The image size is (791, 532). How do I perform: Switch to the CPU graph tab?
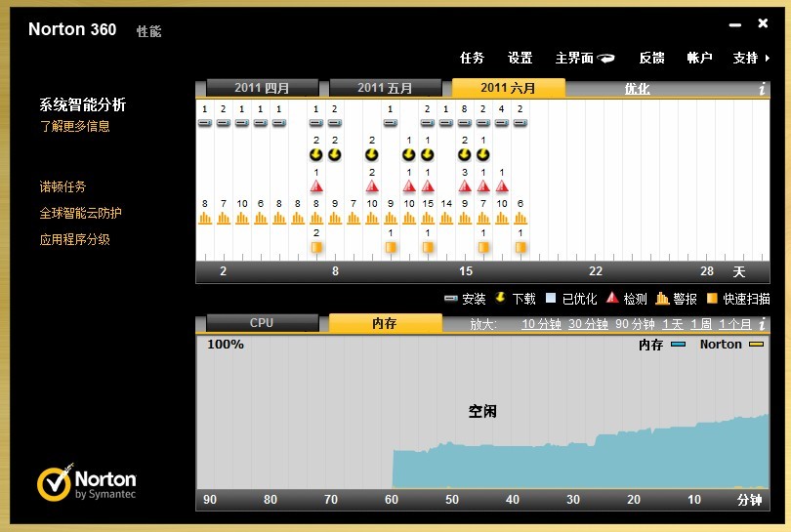pyautogui.click(x=262, y=323)
